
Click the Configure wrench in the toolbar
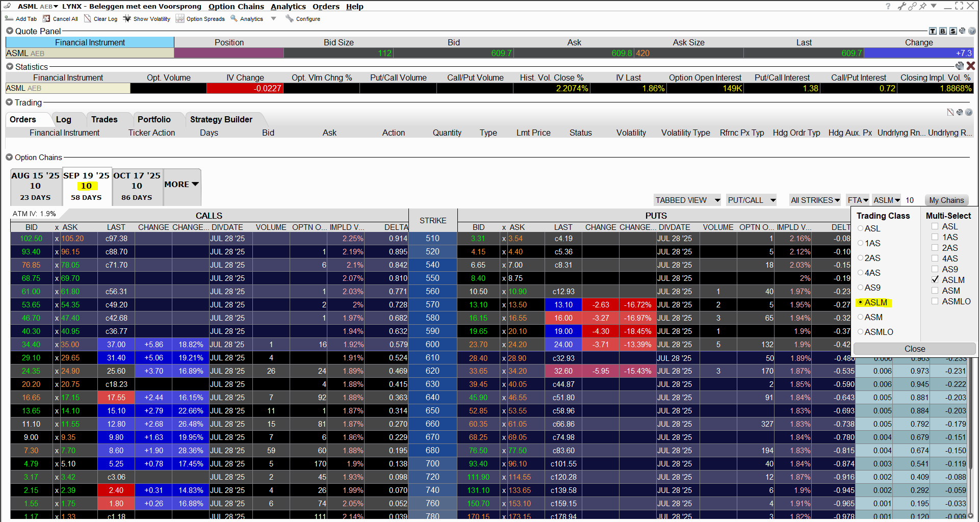click(x=290, y=19)
